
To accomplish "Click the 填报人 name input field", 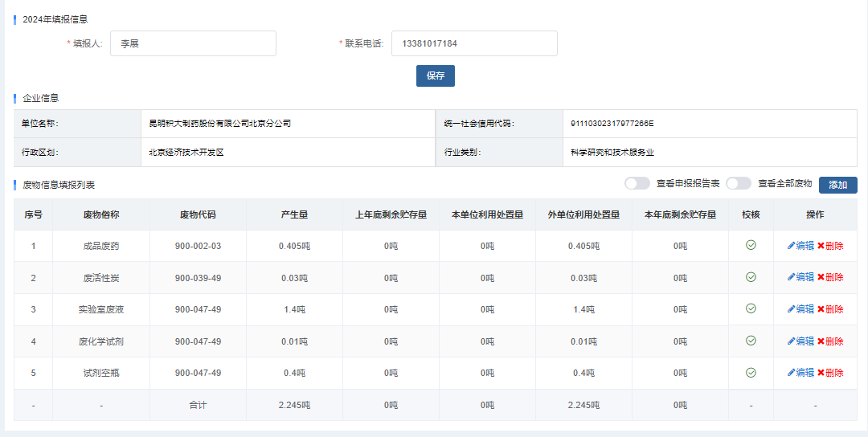I will point(193,43).
